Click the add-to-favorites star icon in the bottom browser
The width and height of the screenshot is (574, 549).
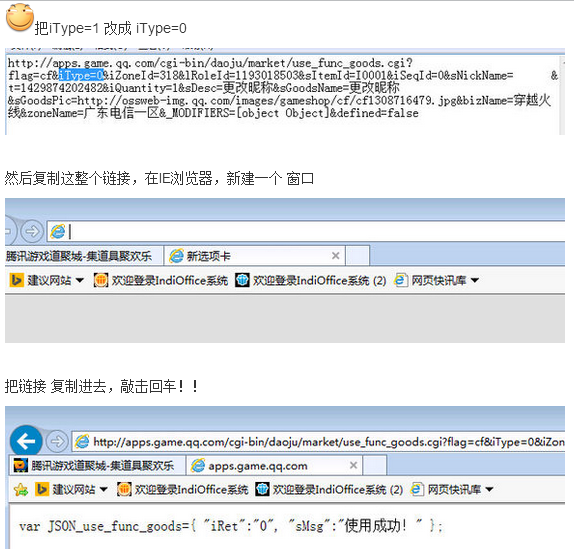(x=21, y=489)
